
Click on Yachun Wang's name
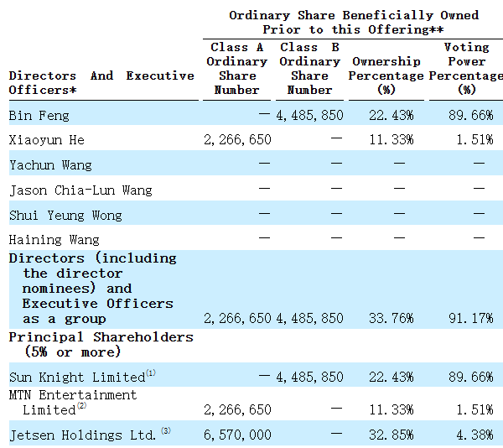[50, 165]
